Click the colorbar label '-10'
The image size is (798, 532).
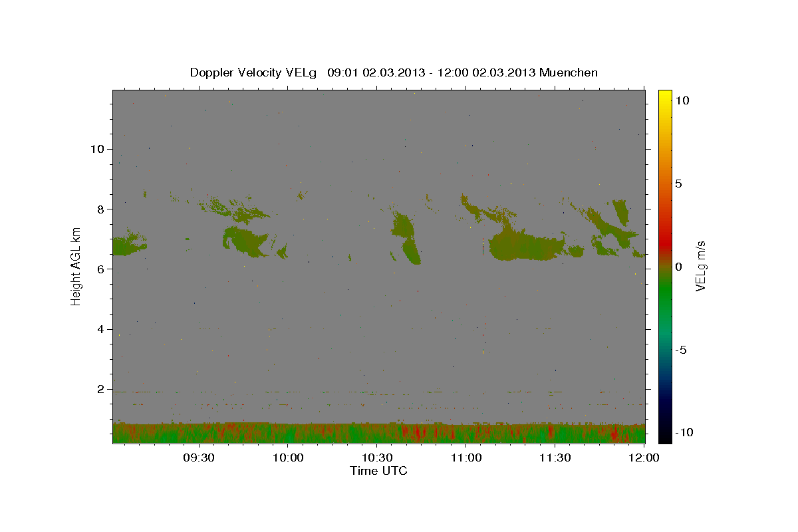pos(684,433)
